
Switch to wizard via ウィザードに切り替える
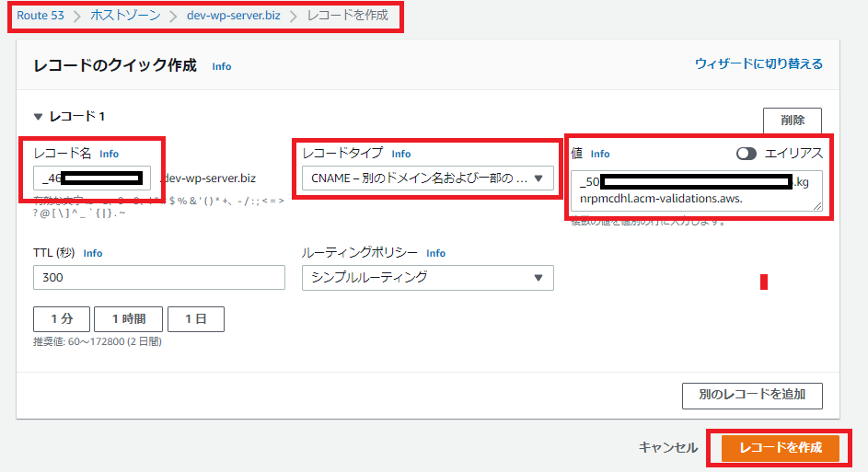(758, 63)
